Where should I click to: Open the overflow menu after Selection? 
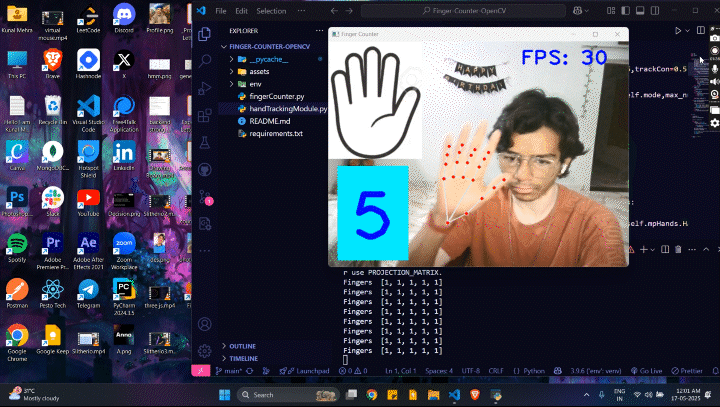[301, 11]
